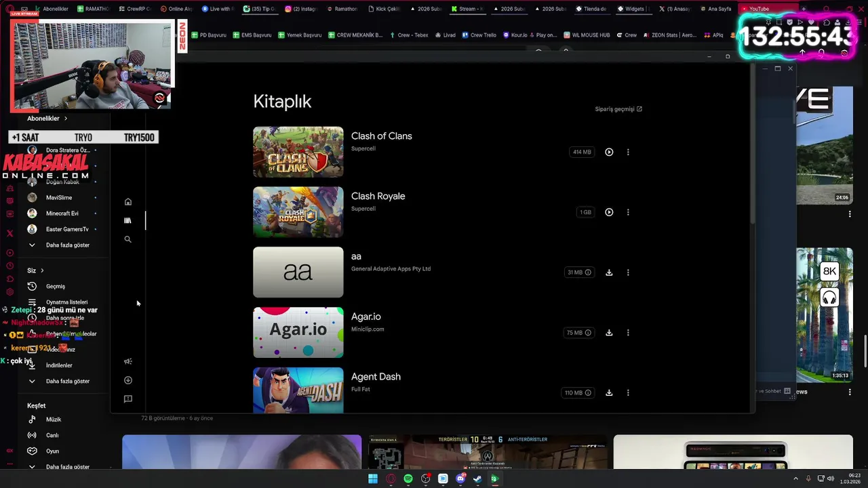Viewport: 868px width, 488px height.
Task: Play Clash of Clans
Action: [x=609, y=152]
